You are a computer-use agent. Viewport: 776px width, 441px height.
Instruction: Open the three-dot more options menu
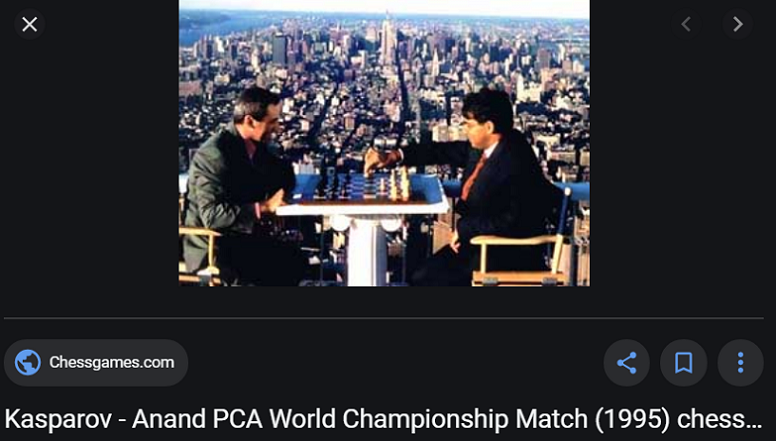[x=740, y=363]
